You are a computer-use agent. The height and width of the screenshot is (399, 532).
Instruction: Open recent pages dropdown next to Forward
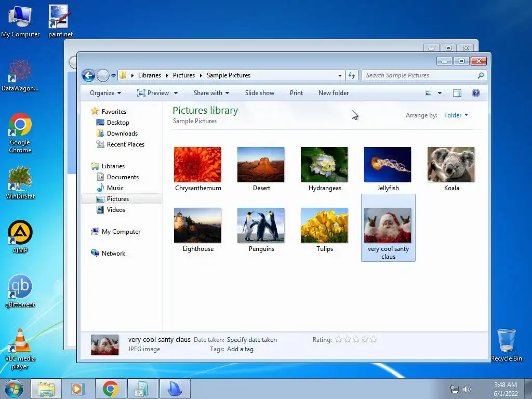[113, 76]
